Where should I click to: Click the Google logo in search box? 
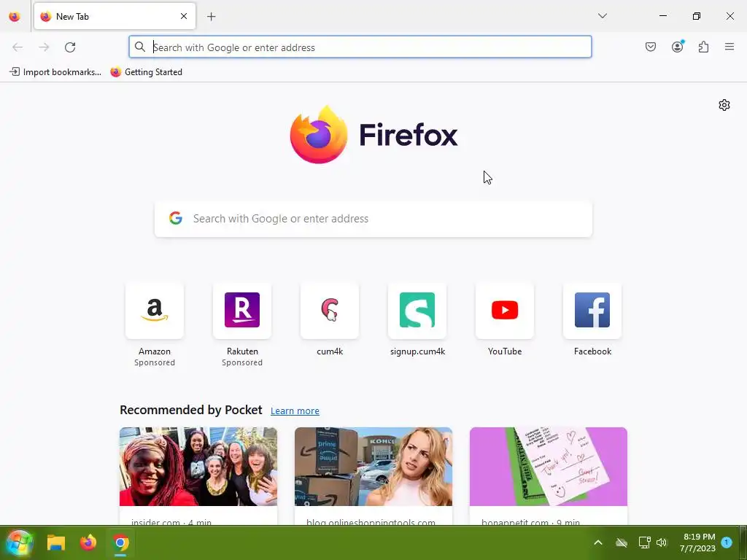point(176,218)
